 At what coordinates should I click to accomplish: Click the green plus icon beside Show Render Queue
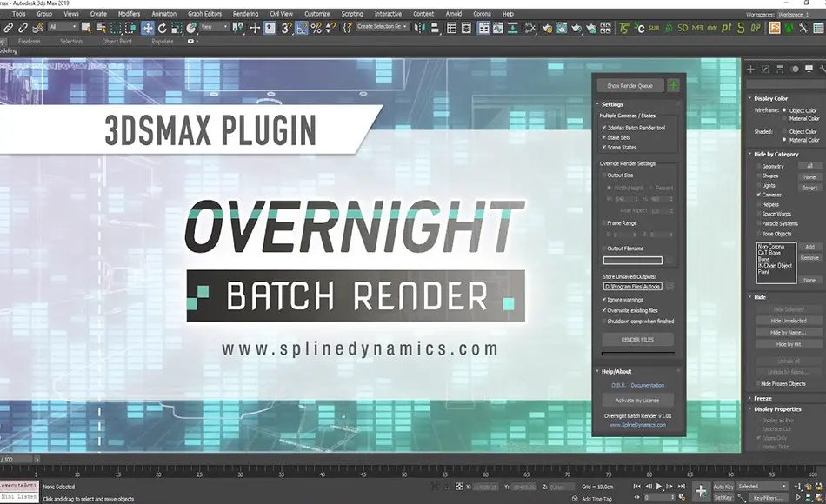pos(675,85)
